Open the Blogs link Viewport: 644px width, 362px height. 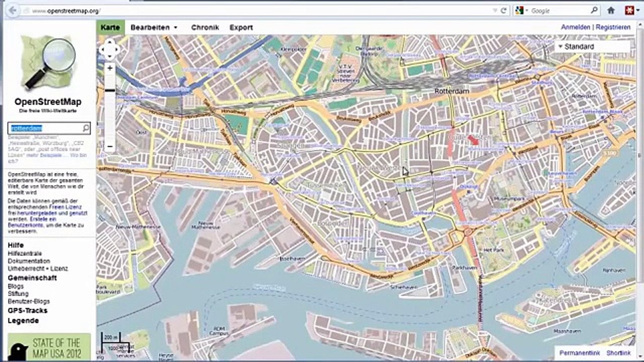pos(16,286)
